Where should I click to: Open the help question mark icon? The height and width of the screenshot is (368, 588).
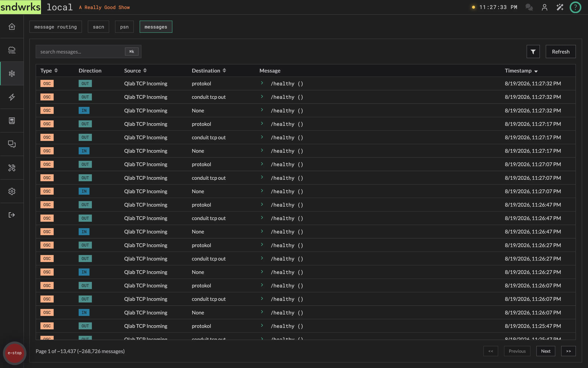click(x=575, y=7)
